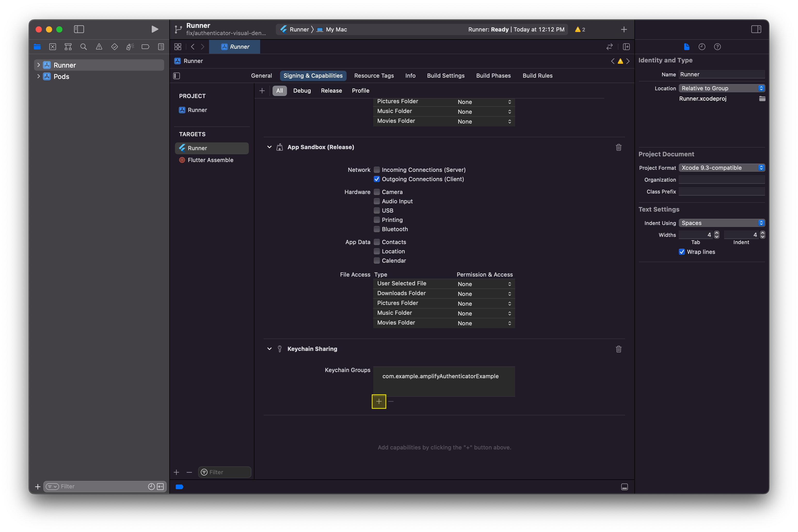Toggle the debug area button at bottom
The image size is (798, 532).
(x=624, y=487)
